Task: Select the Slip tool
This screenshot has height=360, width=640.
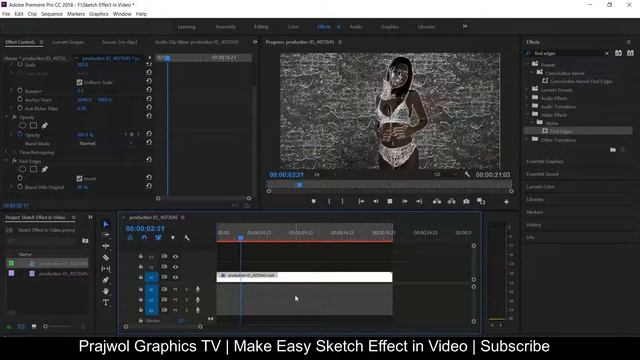Action: 106,269
